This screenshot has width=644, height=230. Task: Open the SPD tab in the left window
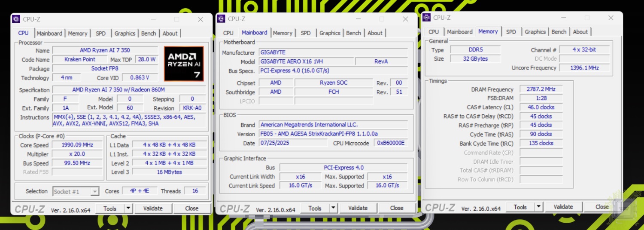click(100, 33)
